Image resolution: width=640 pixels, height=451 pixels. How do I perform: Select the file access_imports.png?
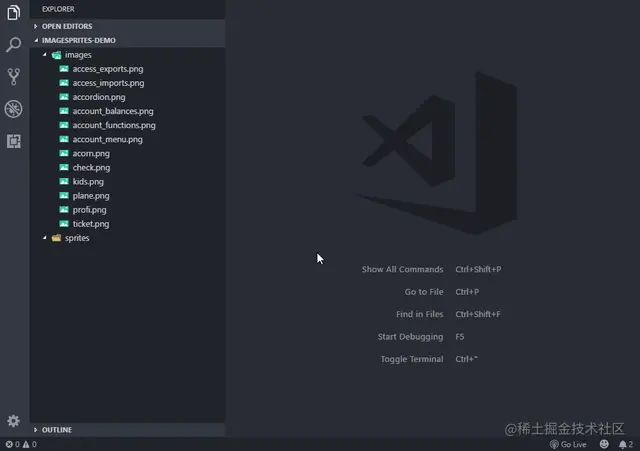pos(108,83)
